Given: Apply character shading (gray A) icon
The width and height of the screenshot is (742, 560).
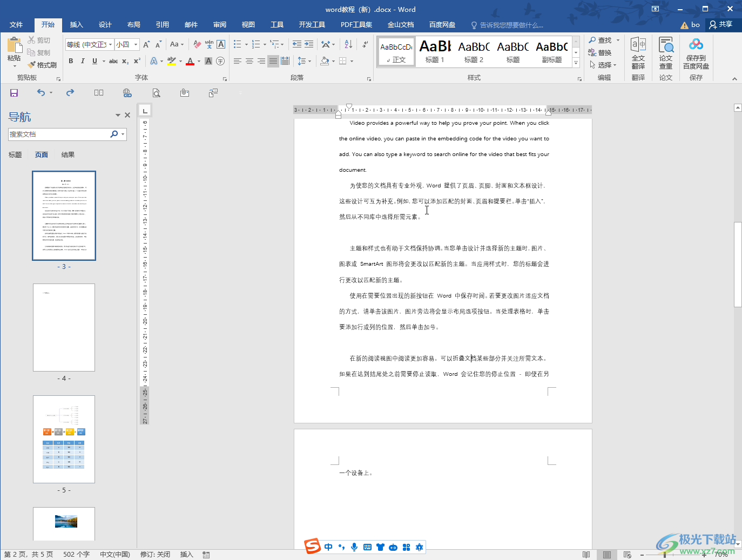Looking at the screenshot, I should click(208, 61).
